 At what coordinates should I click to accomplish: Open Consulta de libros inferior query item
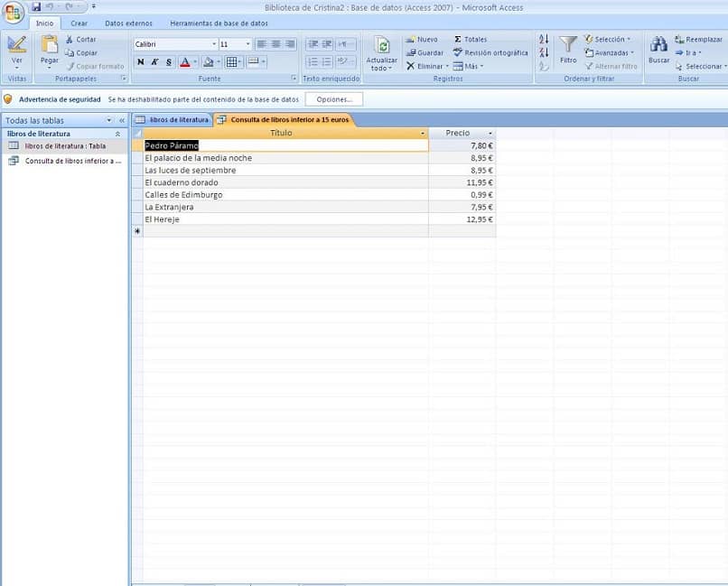coord(64,161)
